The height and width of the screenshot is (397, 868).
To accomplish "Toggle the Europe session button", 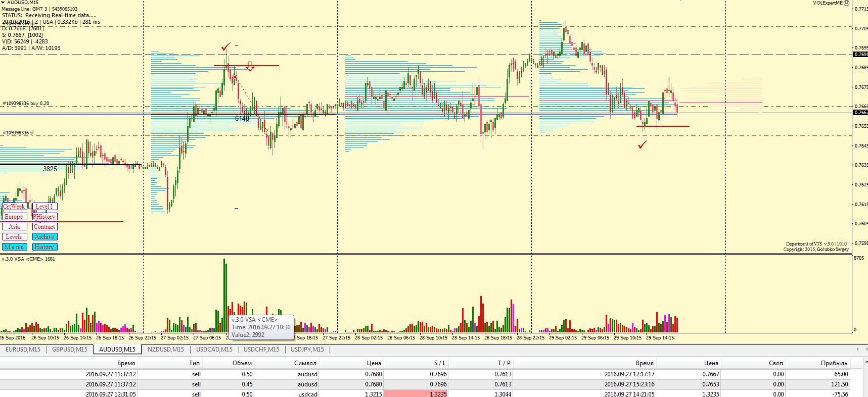I will pyautogui.click(x=14, y=216).
